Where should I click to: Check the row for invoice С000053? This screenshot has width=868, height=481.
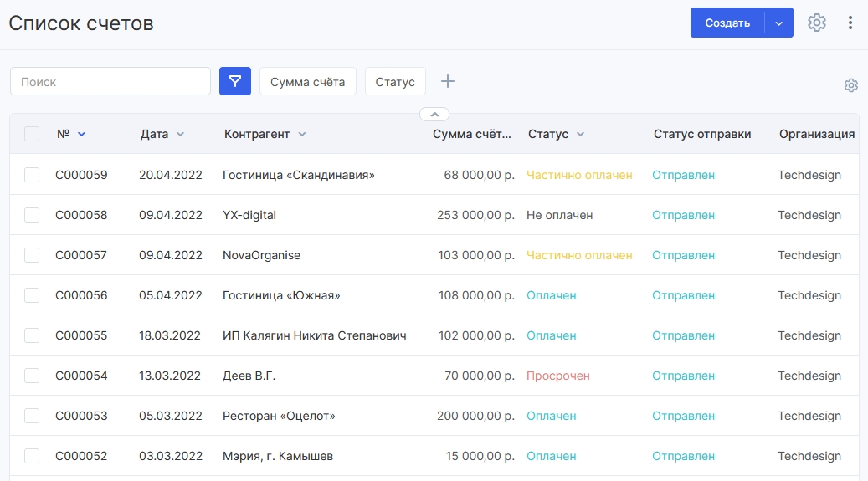pos(32,416)
